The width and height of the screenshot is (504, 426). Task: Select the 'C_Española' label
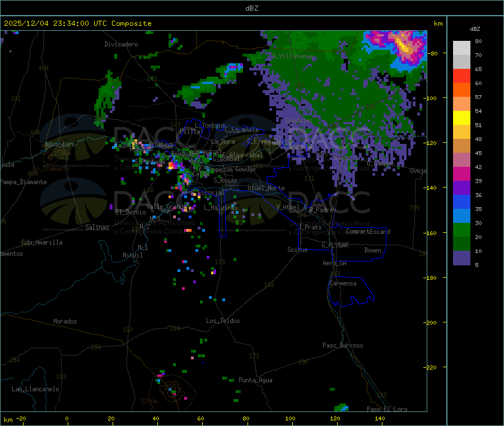tap(241, 130)
